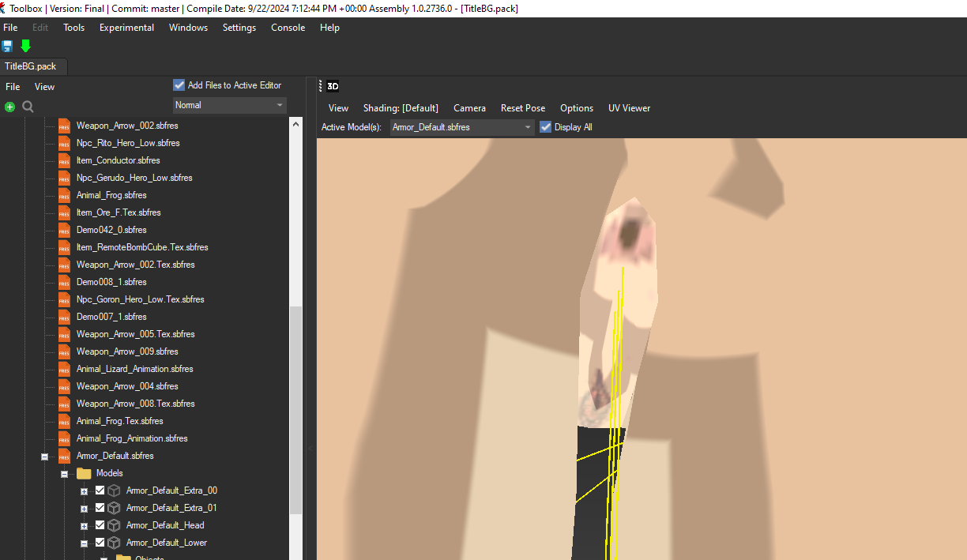Screen dimensions: 967x560
Task: Click file icon of Item_Conductor.sbfres
Action: tap(65, 160)
